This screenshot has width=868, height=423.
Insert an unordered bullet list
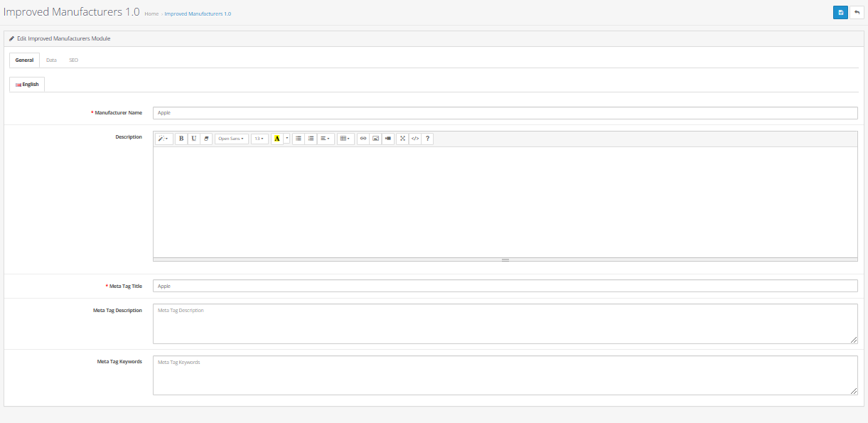click(299, 139)
